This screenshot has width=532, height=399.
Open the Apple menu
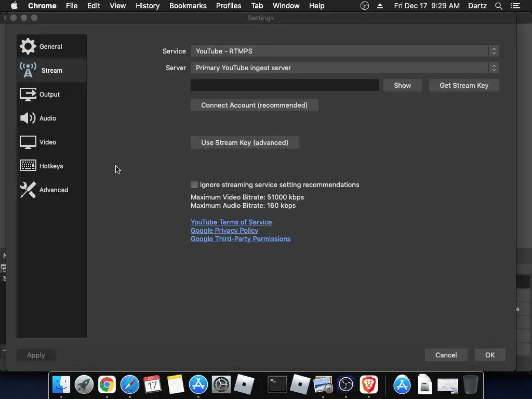[14, 6]
